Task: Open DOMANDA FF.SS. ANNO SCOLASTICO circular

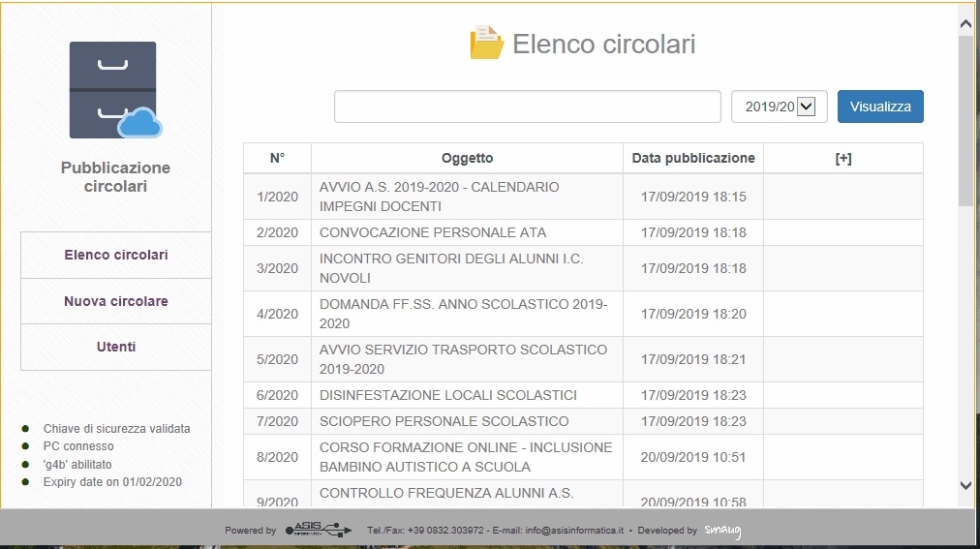Action: (x=463, y=314)
